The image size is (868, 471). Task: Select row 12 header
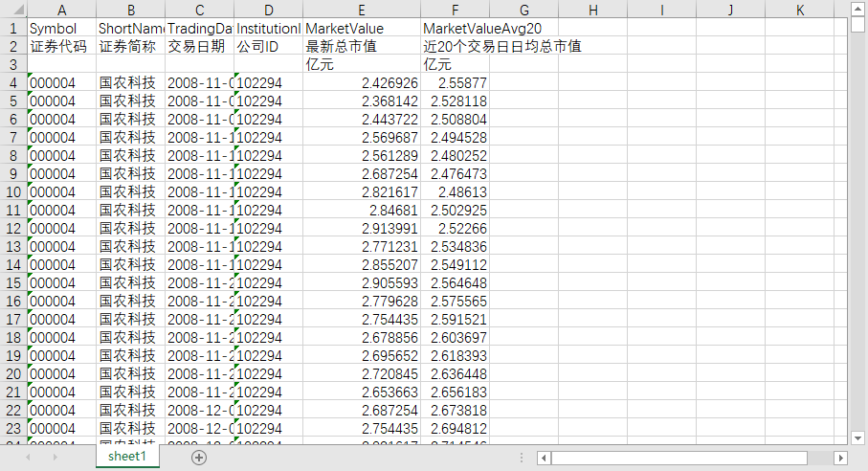point(13,229)
